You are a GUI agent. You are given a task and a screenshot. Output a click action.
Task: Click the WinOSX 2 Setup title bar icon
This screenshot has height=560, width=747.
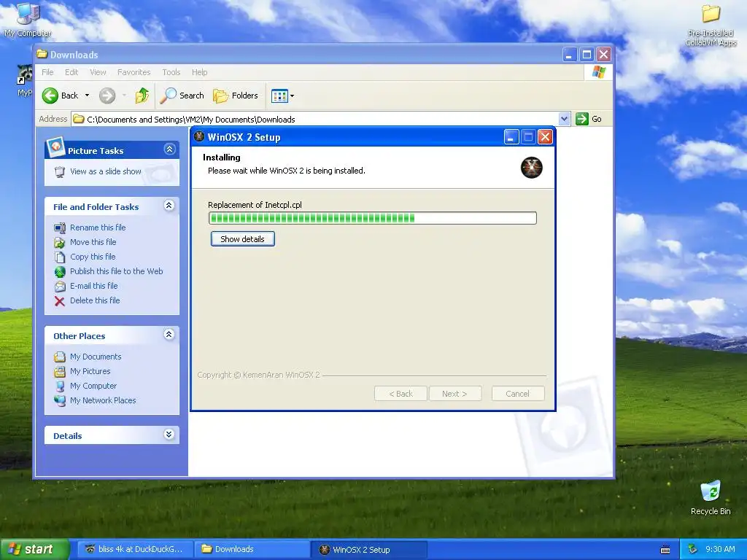pos(200,137)
